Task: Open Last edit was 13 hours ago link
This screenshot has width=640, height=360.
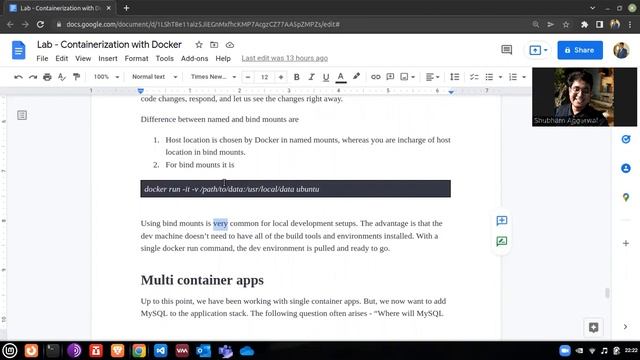Action: 284,58
